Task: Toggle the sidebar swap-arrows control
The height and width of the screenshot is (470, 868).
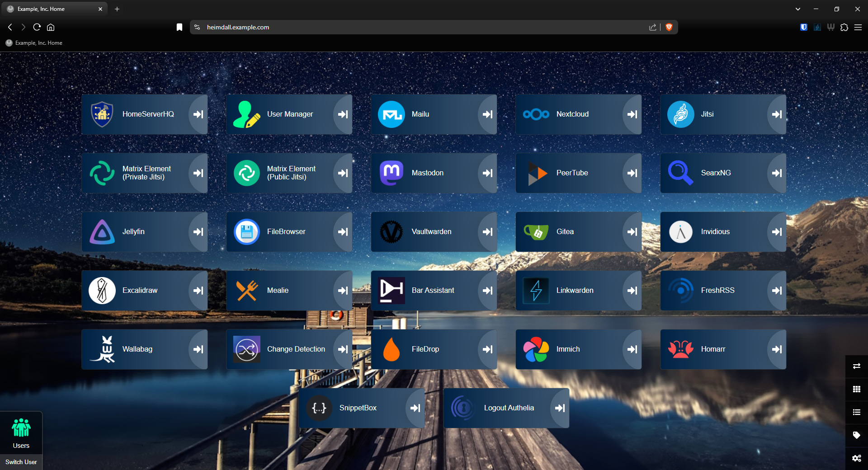Action: (856, 366)
